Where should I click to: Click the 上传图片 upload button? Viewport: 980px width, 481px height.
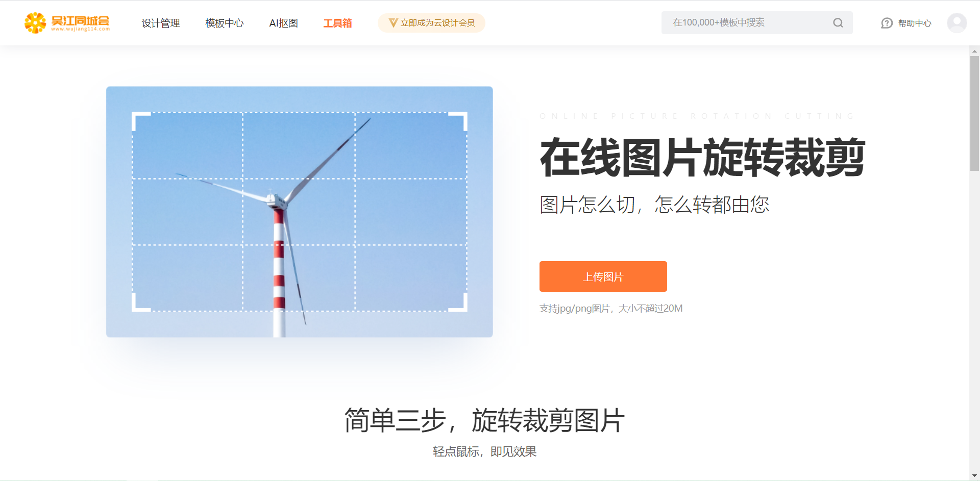point(603,276)
